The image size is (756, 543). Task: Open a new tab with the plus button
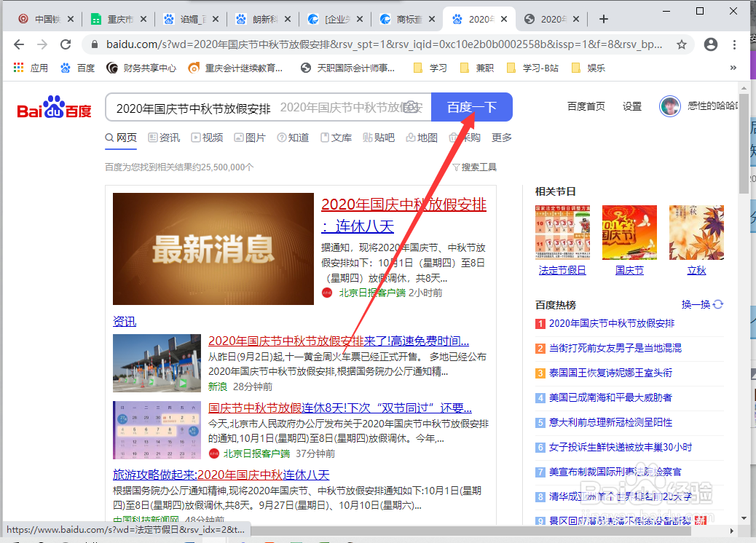tap(603, 19)
